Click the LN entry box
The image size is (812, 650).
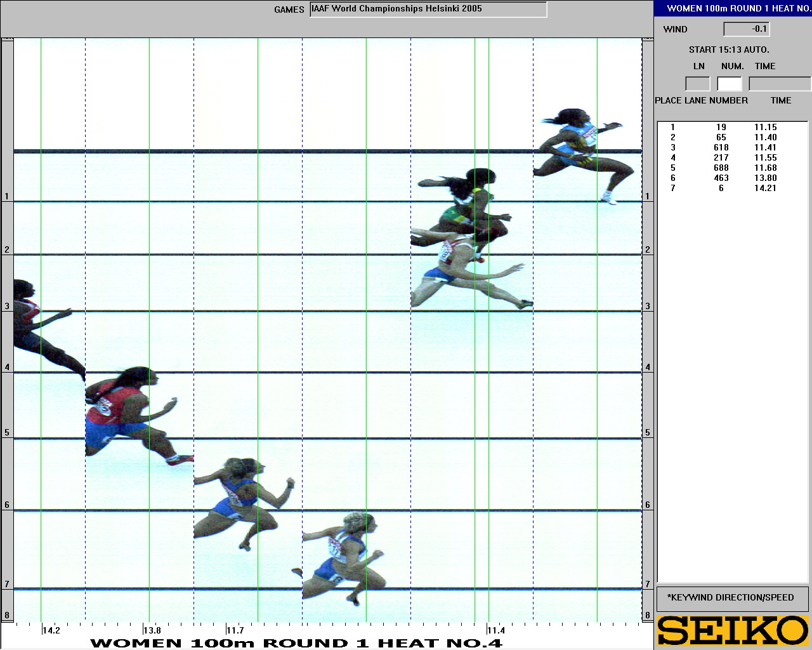point(697,84)
